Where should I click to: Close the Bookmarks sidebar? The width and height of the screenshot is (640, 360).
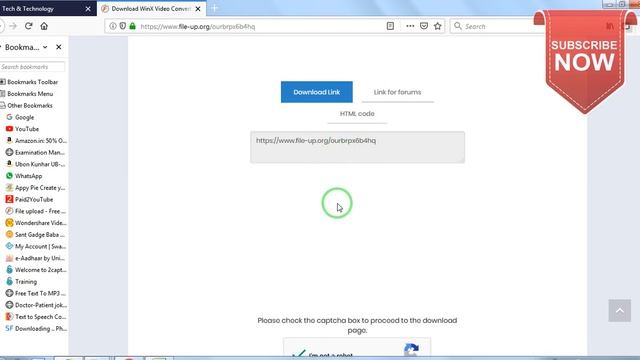tap(59, 47)
